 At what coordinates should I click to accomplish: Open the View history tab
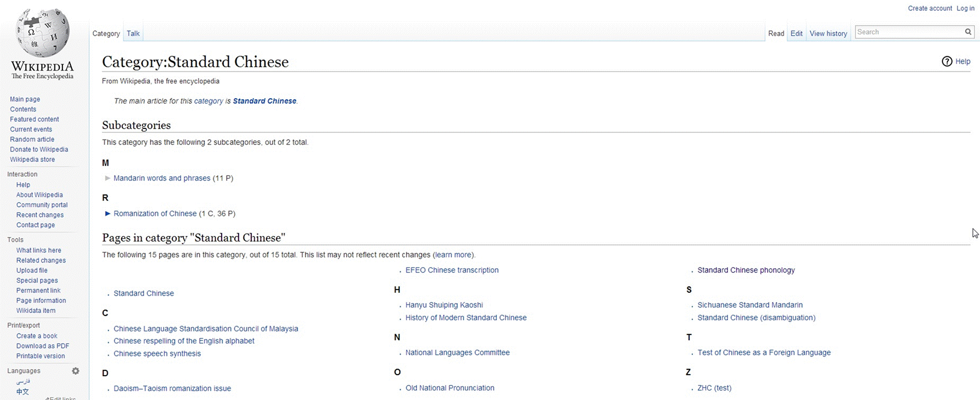click(828, 33)
